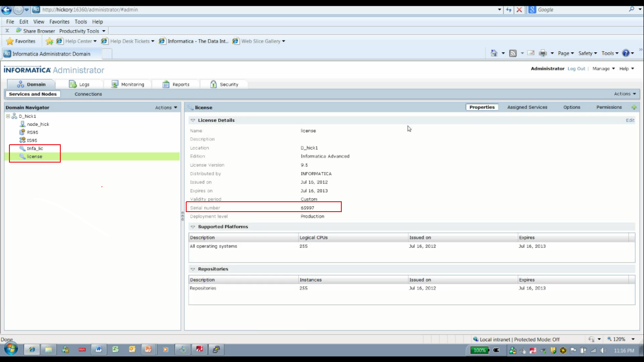Viewport: 644px width, 362px height.
Task: Click the Home icon in the command bar
Action: 494,53
